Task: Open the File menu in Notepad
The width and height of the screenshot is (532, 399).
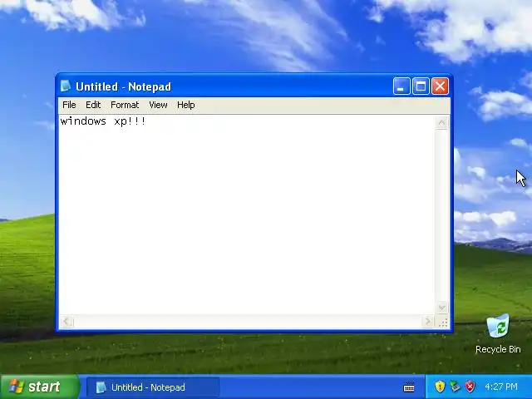Action: point(69,105)
